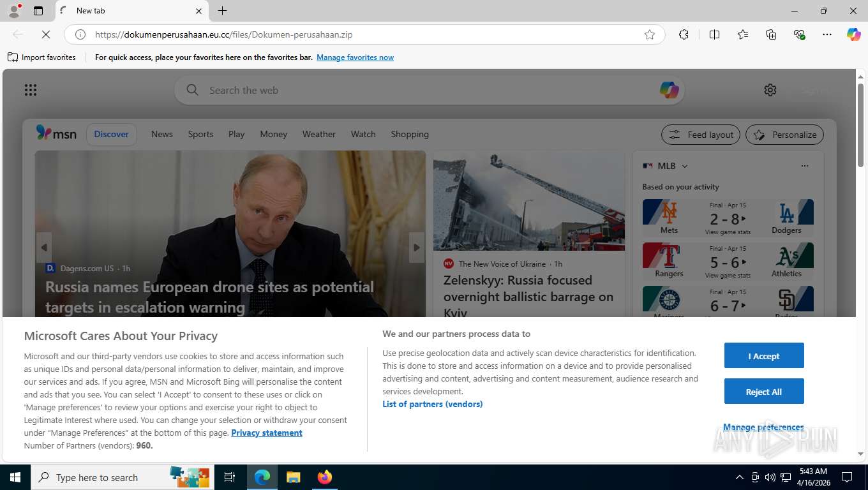The height and width of the screenshot is (490, 868).
Task: Open Copilot in the Edge toolbar
Action: point(853,34)
